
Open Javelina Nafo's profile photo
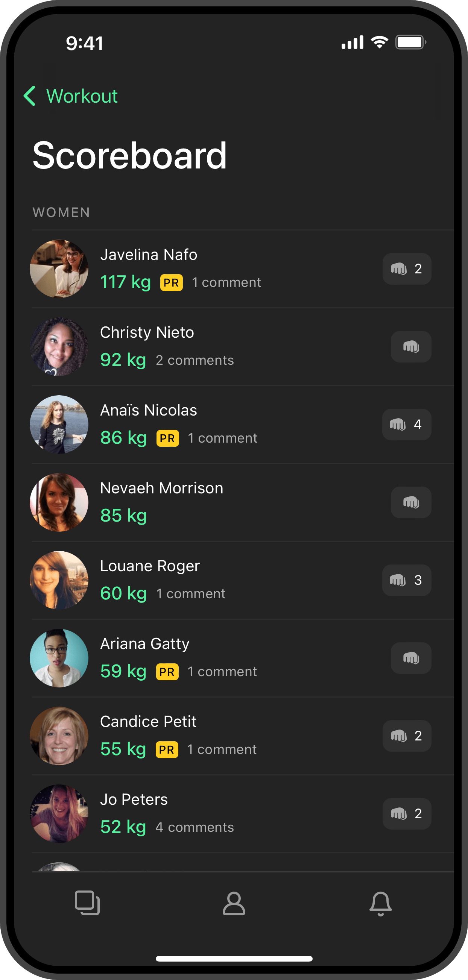click(59, 269)
